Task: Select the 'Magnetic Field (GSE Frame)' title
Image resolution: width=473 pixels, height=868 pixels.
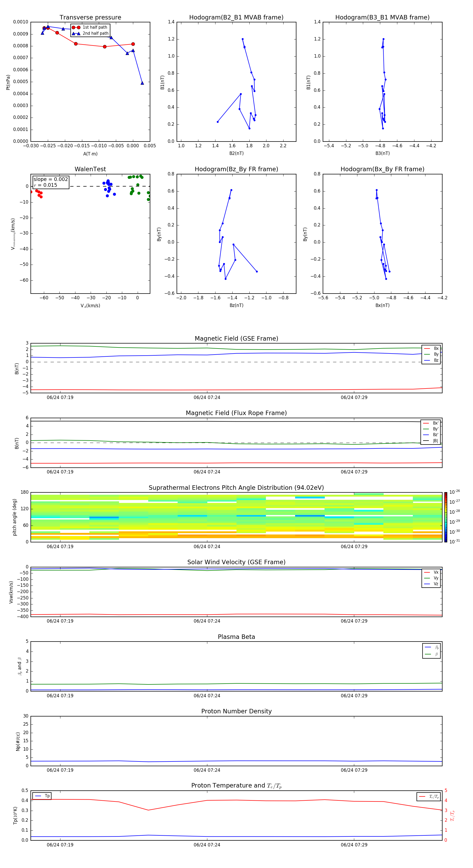Action: pyautogui.click(x=236, y=339)
